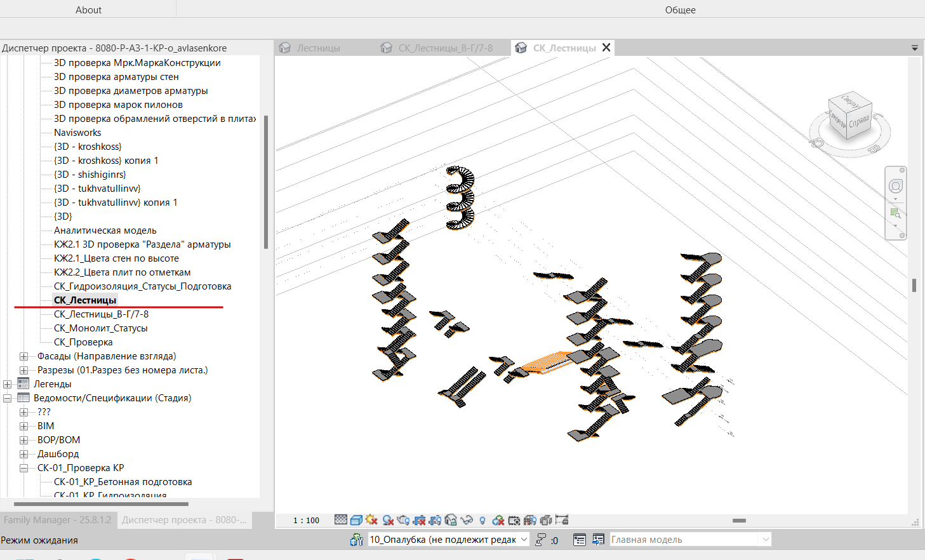Select 'СК-01_КР_Бетонная подготовка' schedule
Viewport: 925px width, 560px height.
(123, 482)
